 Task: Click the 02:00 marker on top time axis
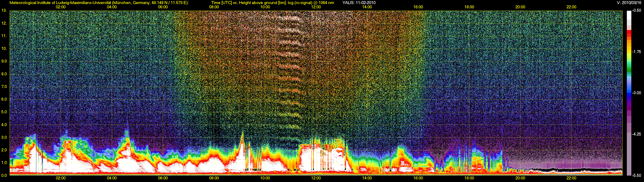coord(61,7)
